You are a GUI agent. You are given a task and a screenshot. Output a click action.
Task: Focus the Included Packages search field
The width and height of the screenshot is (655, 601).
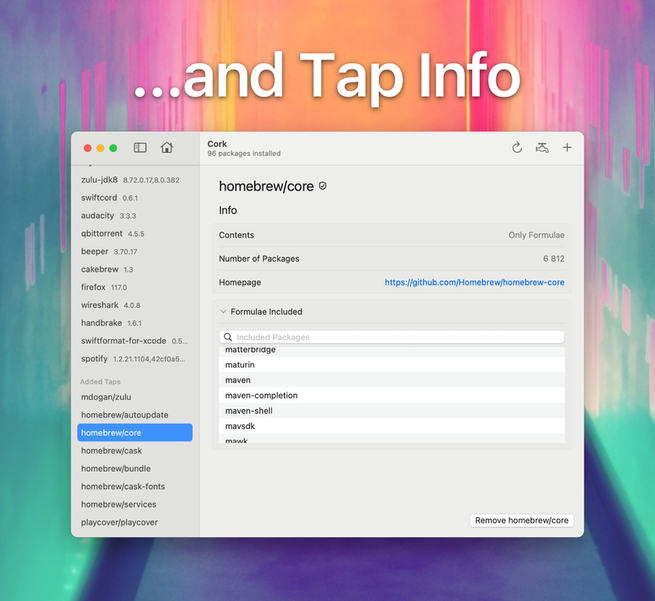[x=391, y=337]
